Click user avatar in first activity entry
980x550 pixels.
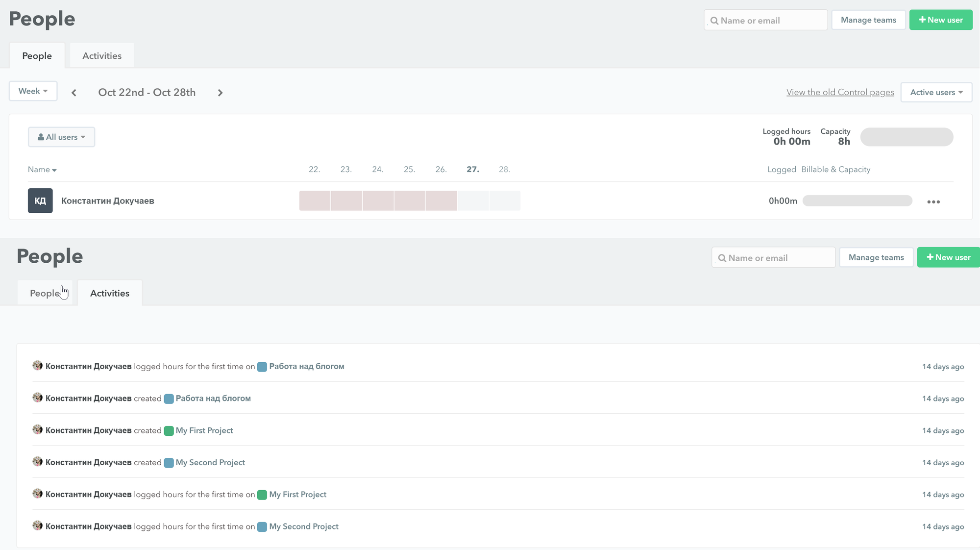coord(38,366)
